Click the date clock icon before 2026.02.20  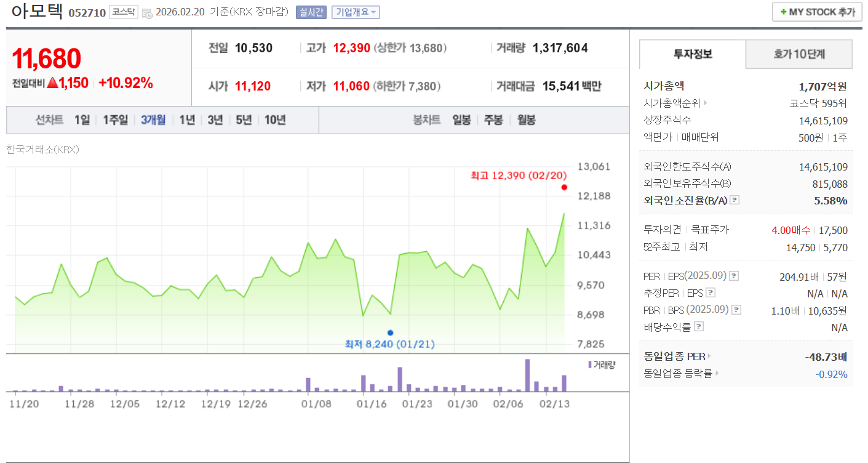point(147,13)
